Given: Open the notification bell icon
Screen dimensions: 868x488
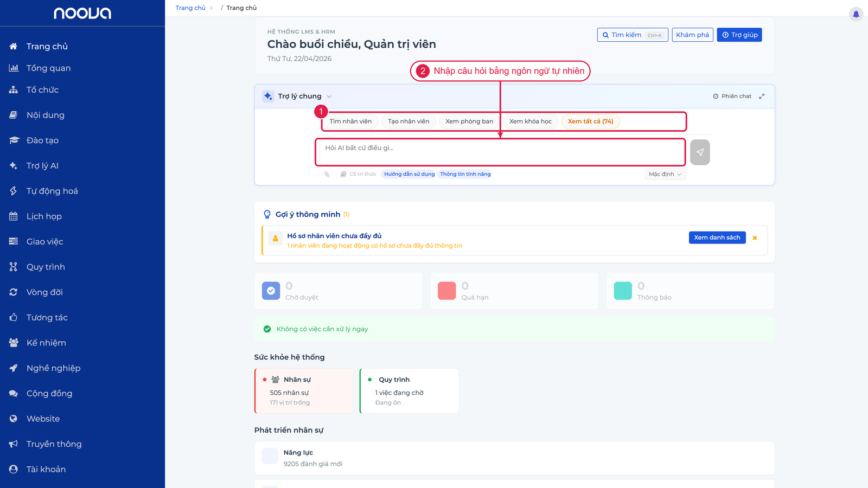Looking at the screenshot, I should pos(856,14).
